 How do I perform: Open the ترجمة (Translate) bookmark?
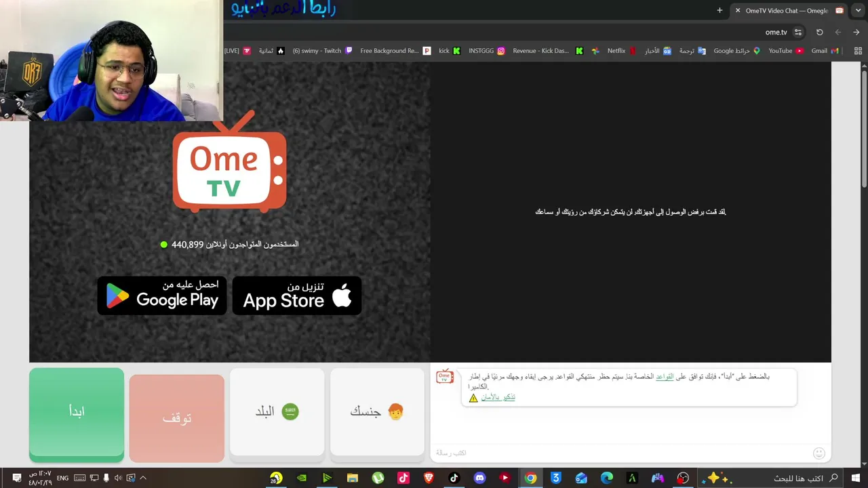692,51
